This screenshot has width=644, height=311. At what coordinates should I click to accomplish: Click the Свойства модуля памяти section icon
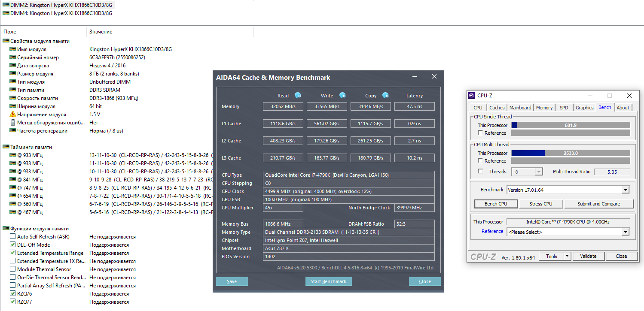click(6, 41)
